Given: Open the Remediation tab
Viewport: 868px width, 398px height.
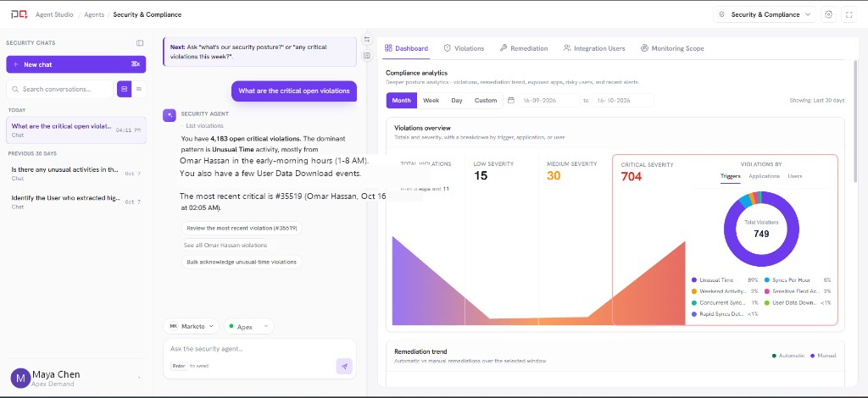Looking at the screenshot, I should [x=524, y=48].
